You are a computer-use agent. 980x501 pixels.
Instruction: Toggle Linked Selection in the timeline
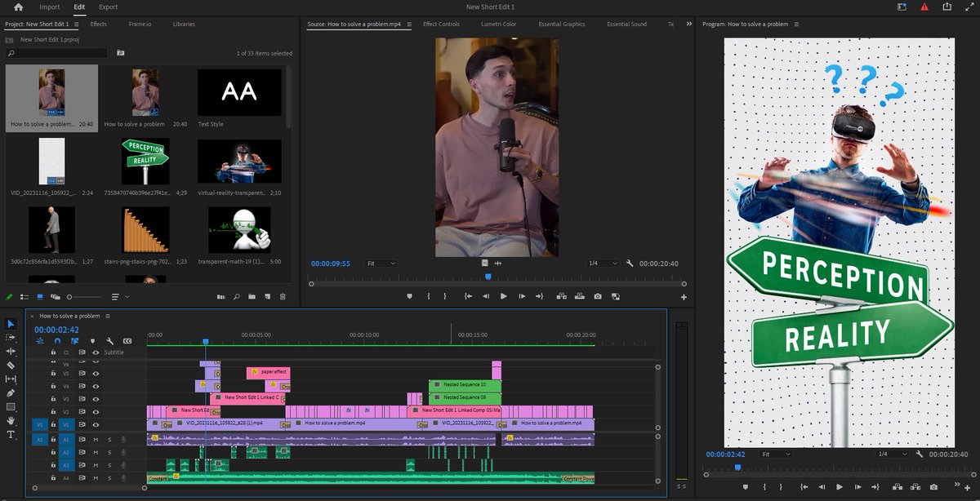74,340
